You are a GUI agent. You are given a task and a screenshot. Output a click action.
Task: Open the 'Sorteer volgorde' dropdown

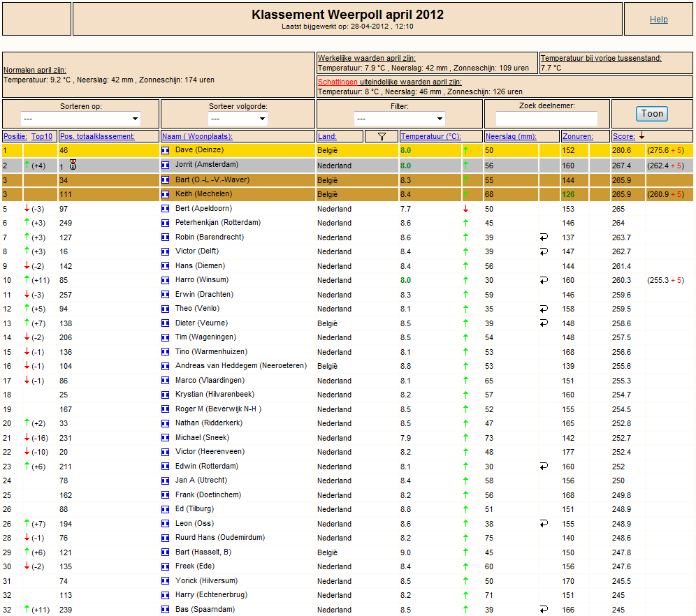click(238, 119)
